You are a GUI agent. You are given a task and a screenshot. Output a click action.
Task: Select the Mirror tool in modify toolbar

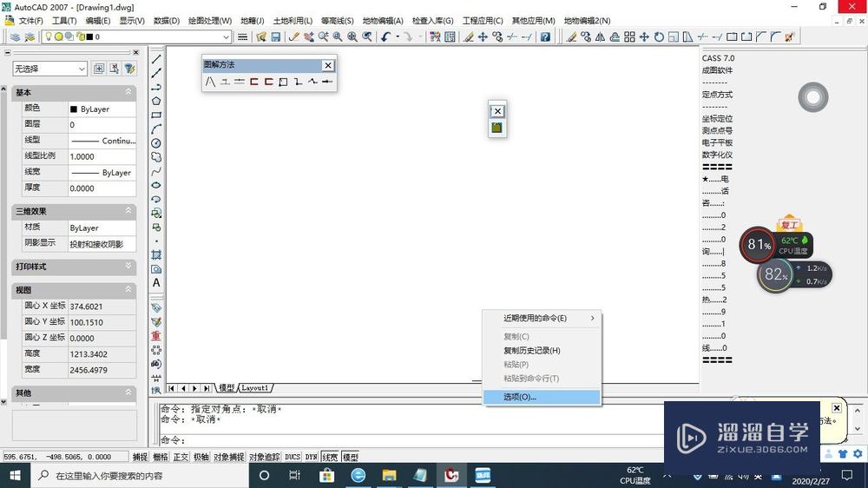tap(600, 36)
